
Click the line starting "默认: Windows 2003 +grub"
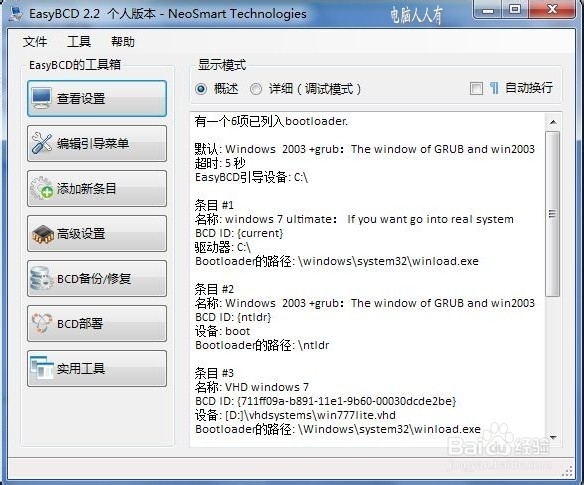coord(365,149)
